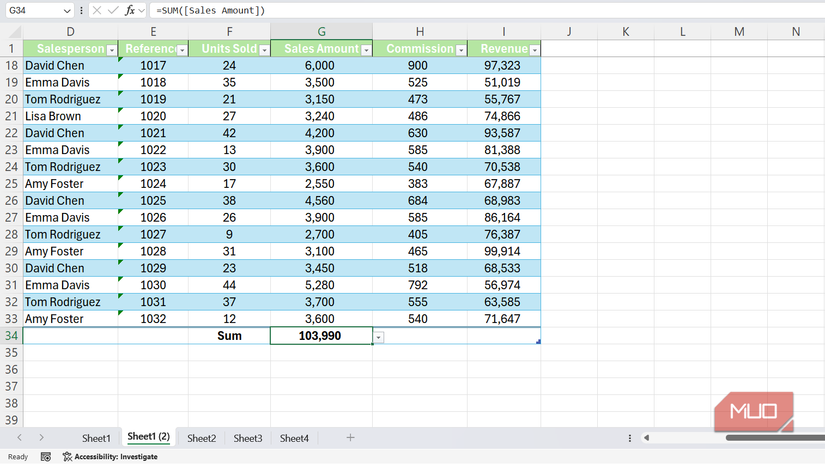Open the Reference column filter dropdown
Viewport: 825px width, 464px height.
pyautogui.click(x=182, y=50)
